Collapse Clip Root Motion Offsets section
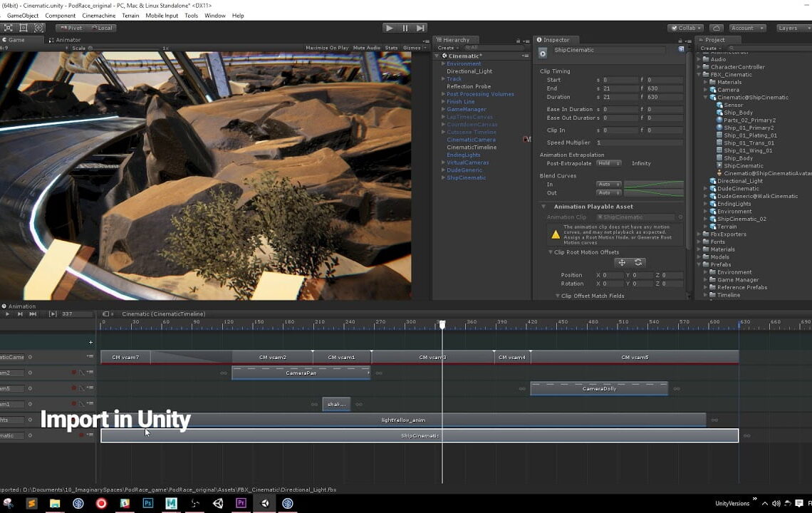The image size is (812, 513). 551,252
